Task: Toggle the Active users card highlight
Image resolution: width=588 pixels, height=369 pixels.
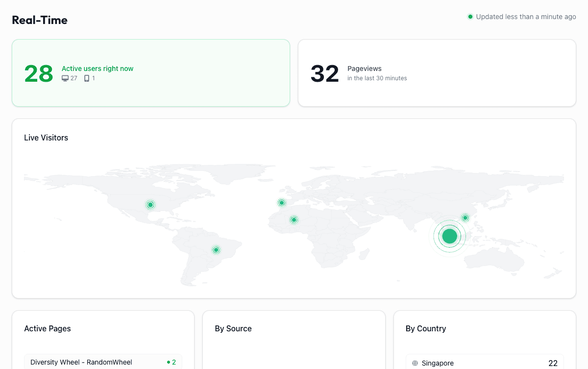Action: click(150, 73)
